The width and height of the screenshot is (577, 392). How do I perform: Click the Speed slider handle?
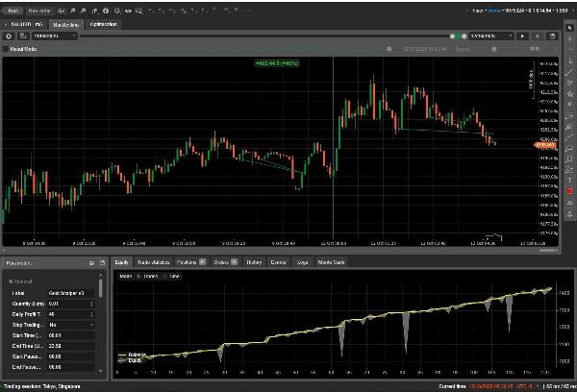point(494,49)
